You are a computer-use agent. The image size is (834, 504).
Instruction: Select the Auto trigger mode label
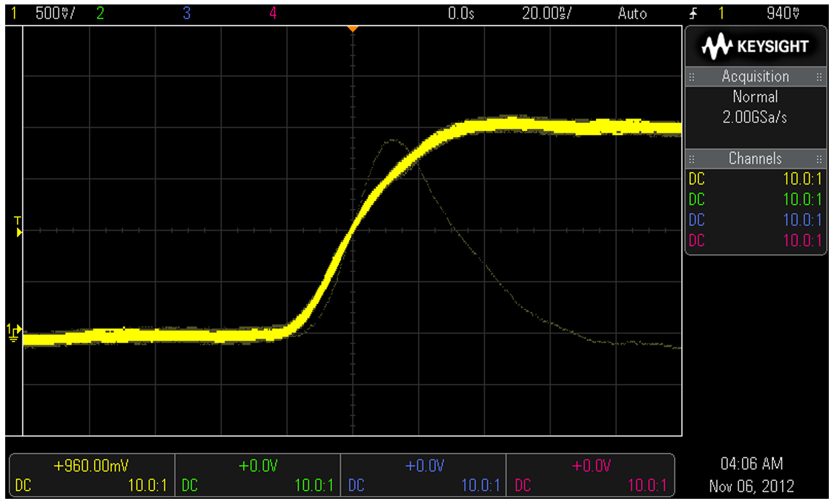(x=632, y=13)
